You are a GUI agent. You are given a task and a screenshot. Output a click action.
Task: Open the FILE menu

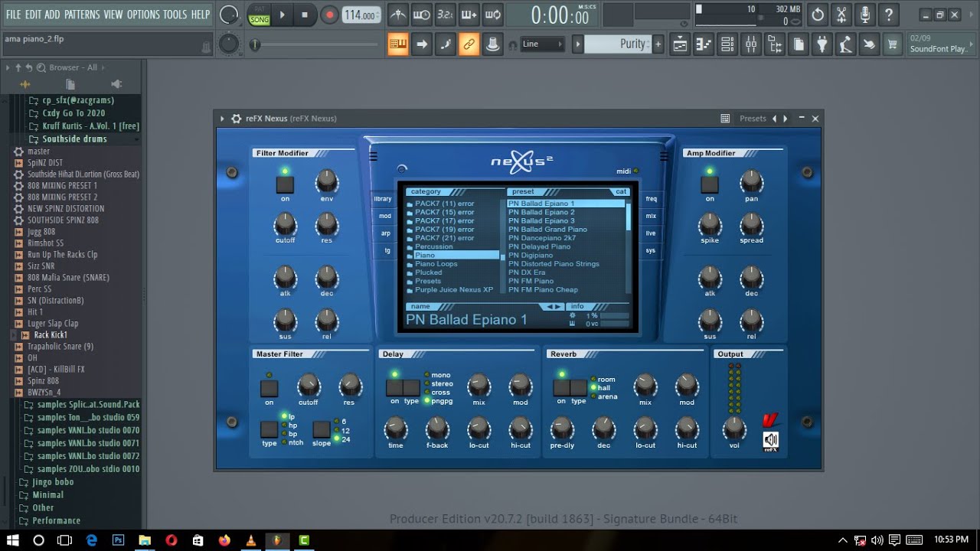(x=13, y=15)
